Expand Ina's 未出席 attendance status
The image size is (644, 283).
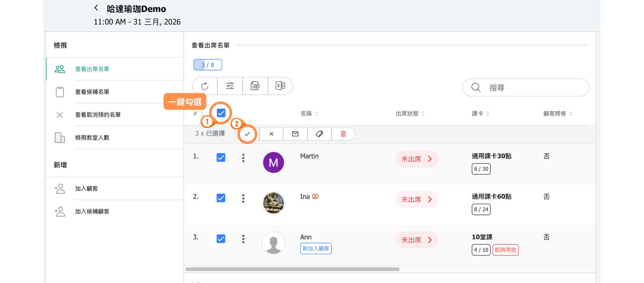417,200
